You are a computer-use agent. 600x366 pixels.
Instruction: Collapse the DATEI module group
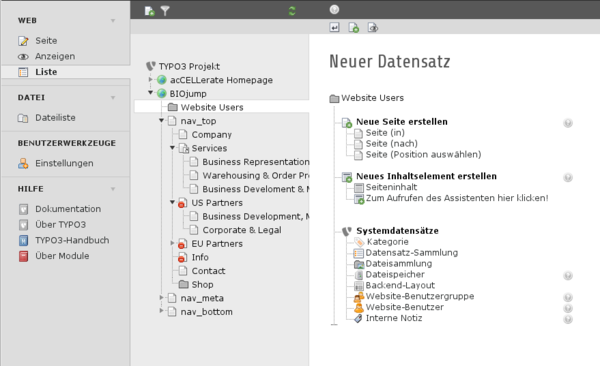(113, 98)
